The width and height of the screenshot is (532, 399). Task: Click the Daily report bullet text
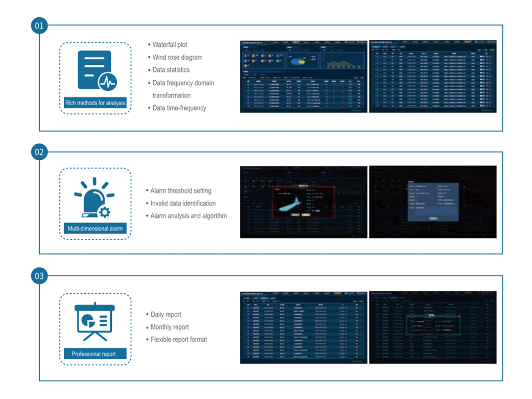coord(166,314)
